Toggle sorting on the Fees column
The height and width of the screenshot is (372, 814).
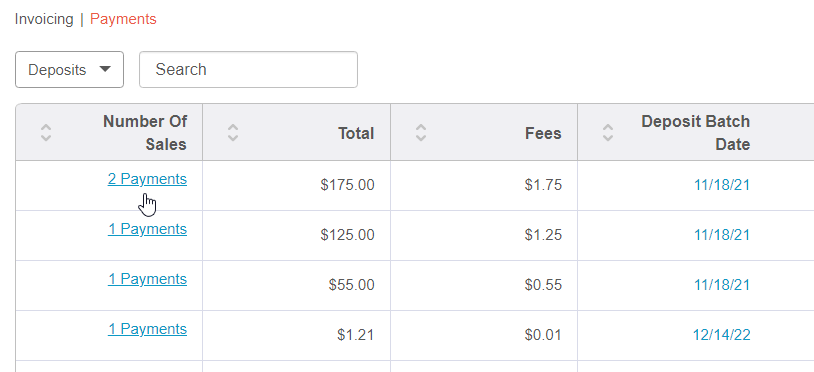pos(421,133)
